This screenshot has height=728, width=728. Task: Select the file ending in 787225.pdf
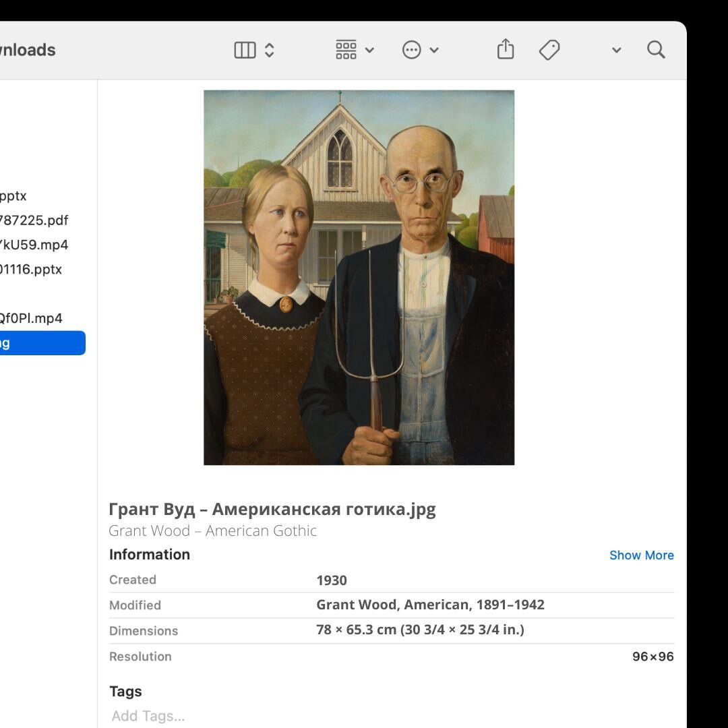click(x=34, y=220)
